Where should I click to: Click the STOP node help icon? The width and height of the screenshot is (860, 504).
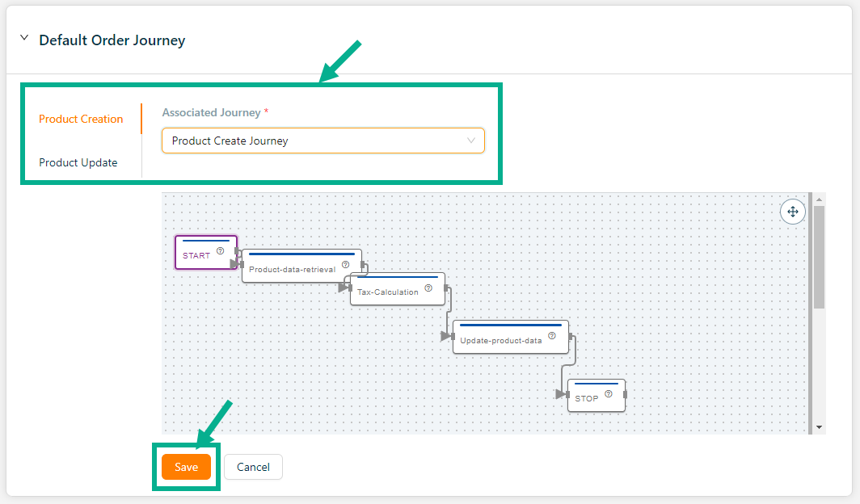click(x=608, y=394)
